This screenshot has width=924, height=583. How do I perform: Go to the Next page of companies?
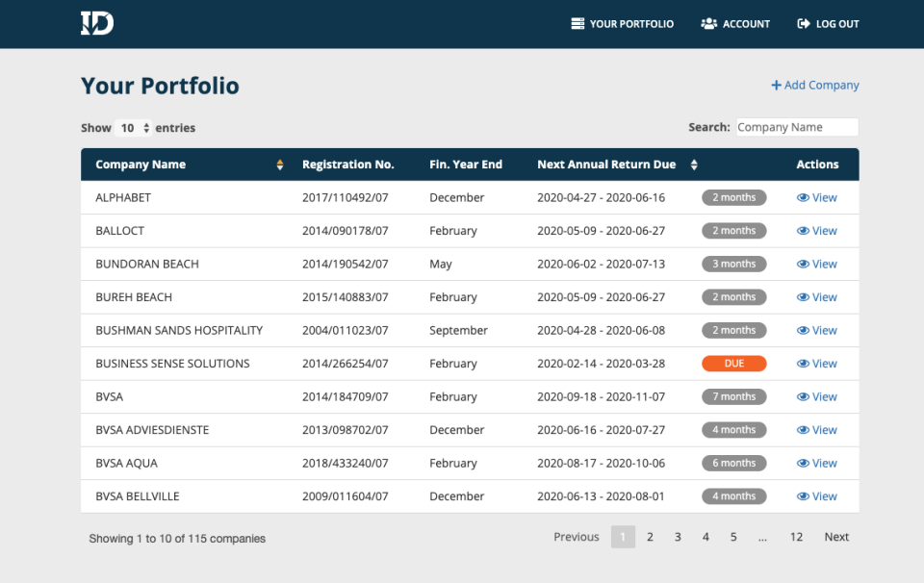pyautogui.click(x=835, y=537)
